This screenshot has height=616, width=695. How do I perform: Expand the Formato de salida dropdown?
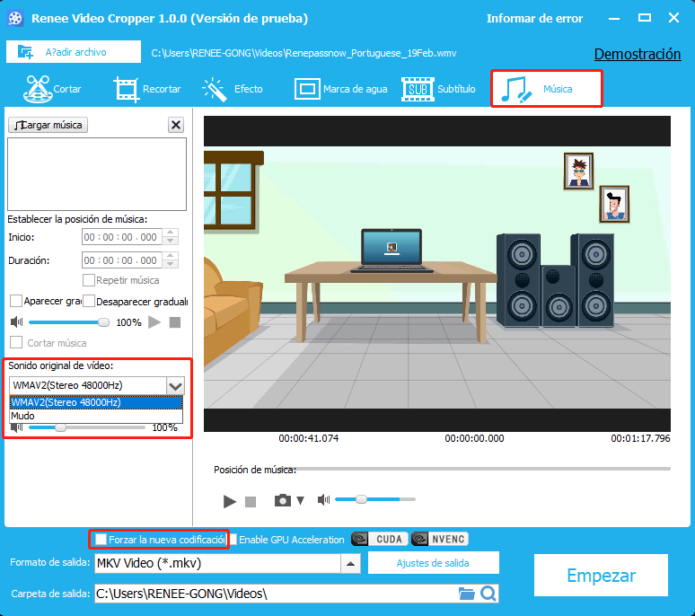(350, 563)
